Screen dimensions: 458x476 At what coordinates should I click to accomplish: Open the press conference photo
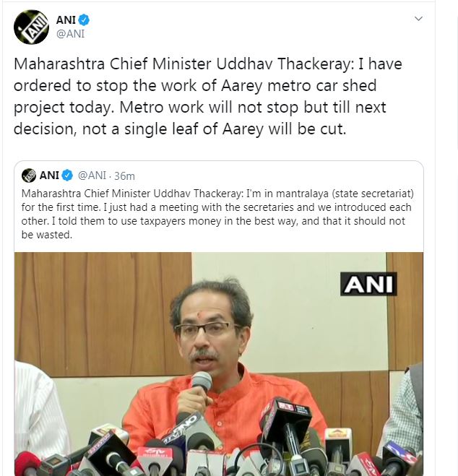[219, 364]
